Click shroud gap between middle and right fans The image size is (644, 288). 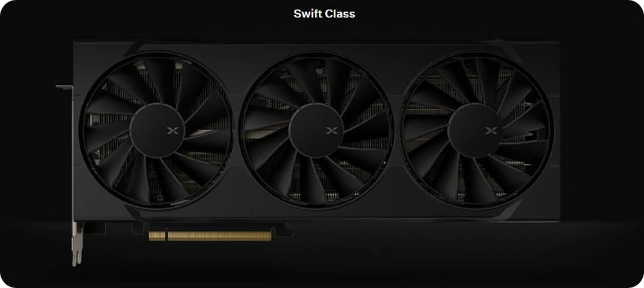tap(397, 131)
